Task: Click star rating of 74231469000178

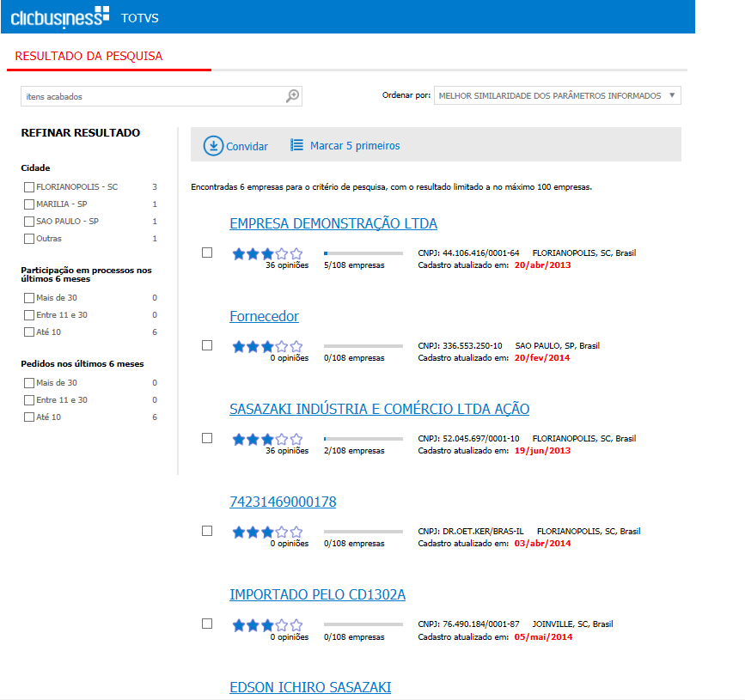Action: (267, 532)
